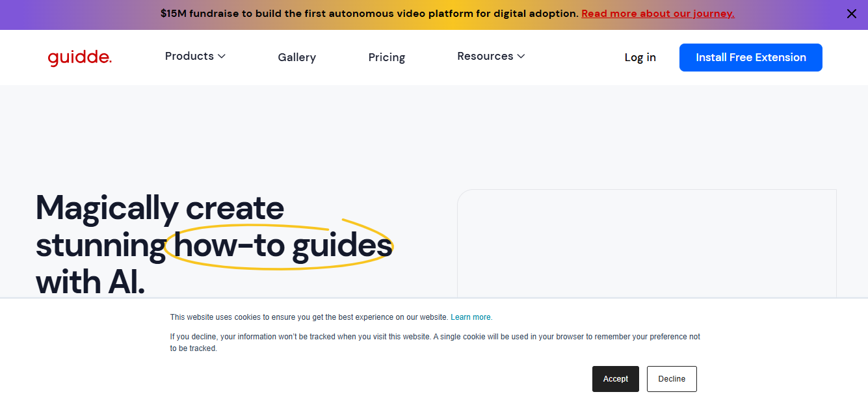Click the Log in link
868x405 pixels.
[640, 57]
